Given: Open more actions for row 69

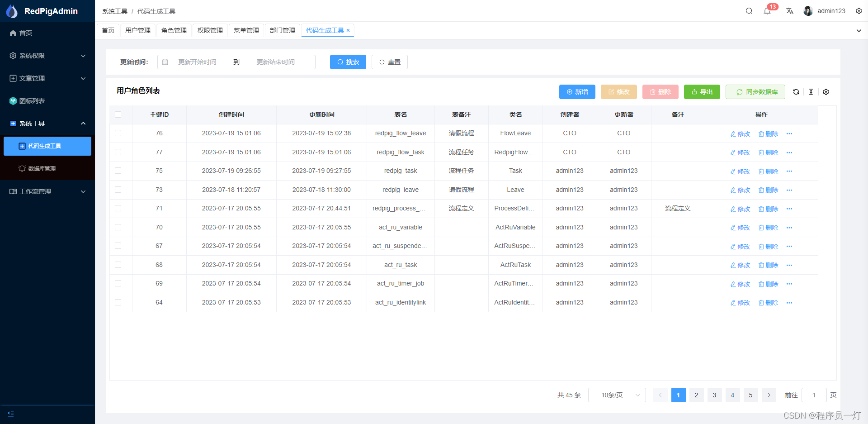Looking at the screenshot, I should click(789, 284).
